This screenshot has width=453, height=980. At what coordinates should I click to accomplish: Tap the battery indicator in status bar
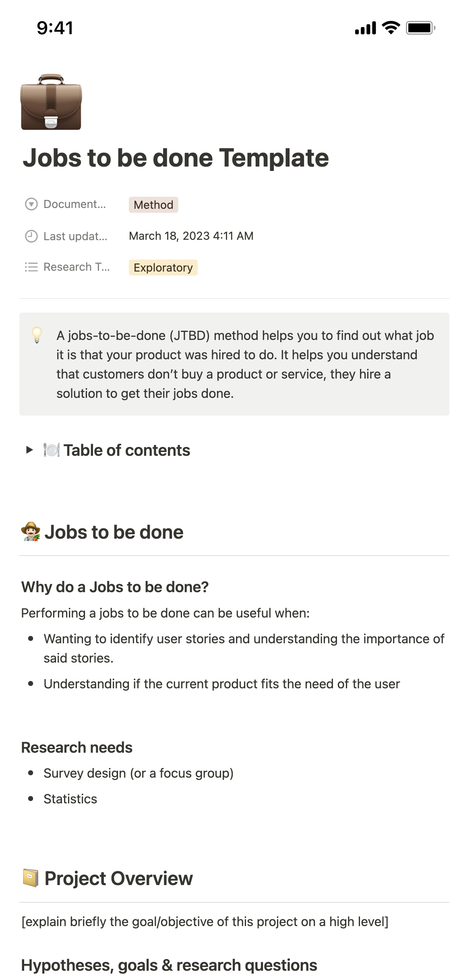coord(420,28)
